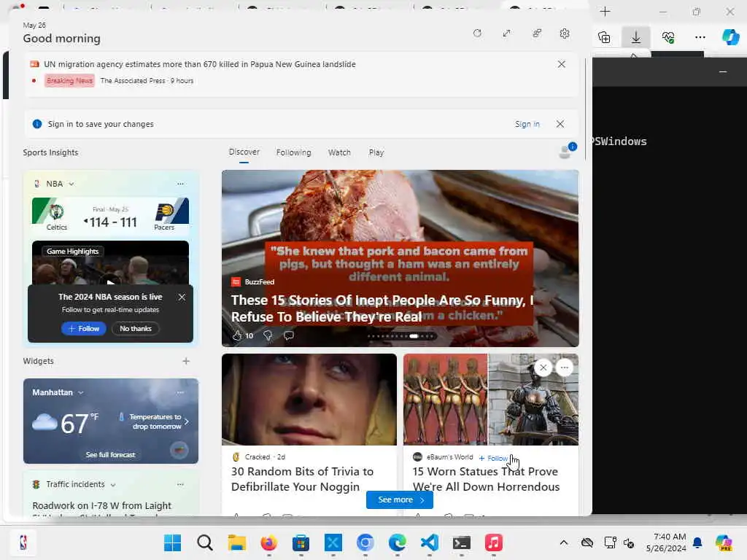Open more options on Traffic incidents widget

point(180,484)
